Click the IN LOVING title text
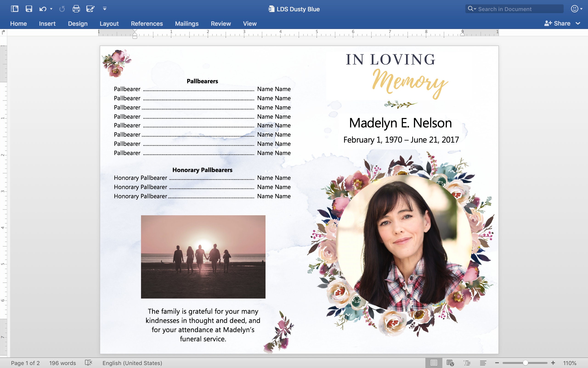This screenshot has height=368, width=588. pos(391,59)
